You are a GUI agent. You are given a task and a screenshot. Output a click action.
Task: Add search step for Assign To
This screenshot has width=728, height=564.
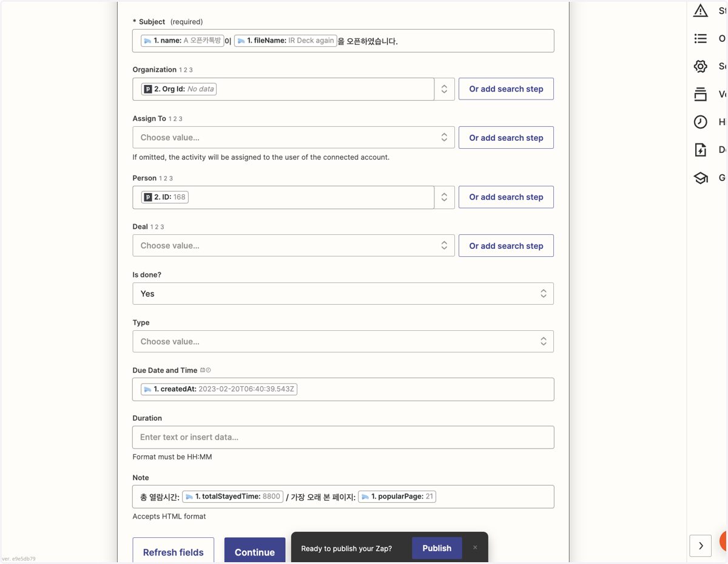(x=506, y=138)
